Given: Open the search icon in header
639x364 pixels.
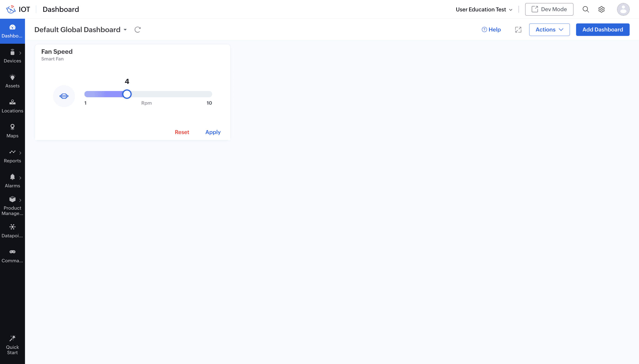Looking at the screenshot, I should point(585,10).
